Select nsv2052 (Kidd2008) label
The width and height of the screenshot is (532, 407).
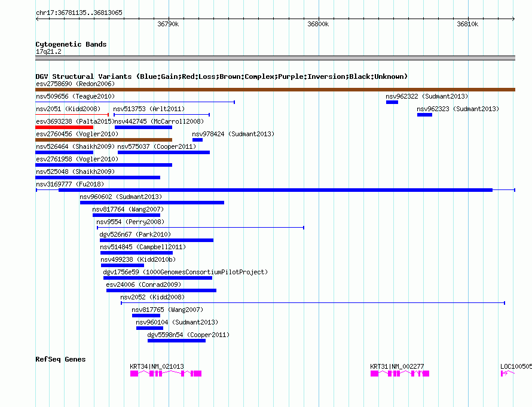pos(152,297)
